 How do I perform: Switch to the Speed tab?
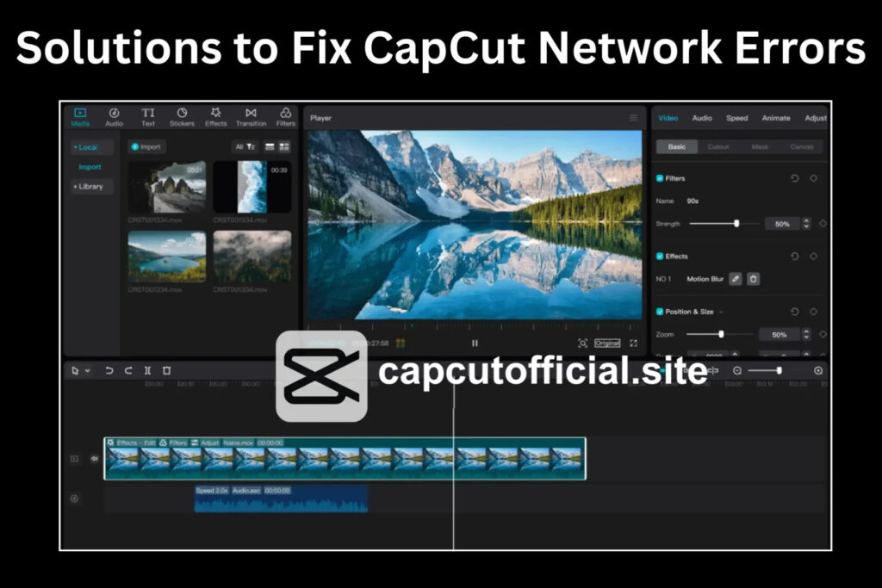(x=736, y=118)
